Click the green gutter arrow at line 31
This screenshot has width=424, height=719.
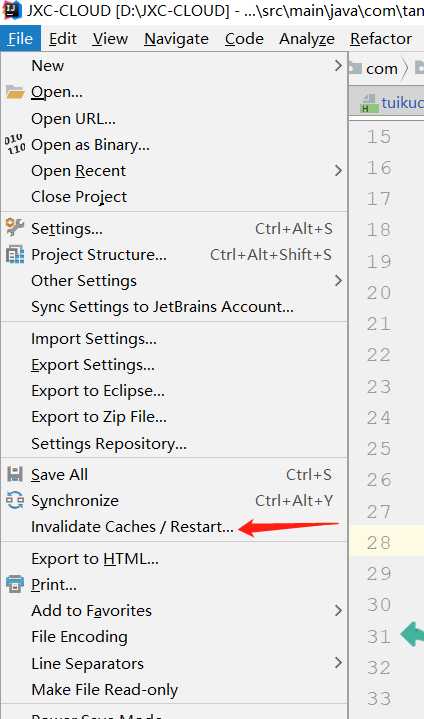412,634
